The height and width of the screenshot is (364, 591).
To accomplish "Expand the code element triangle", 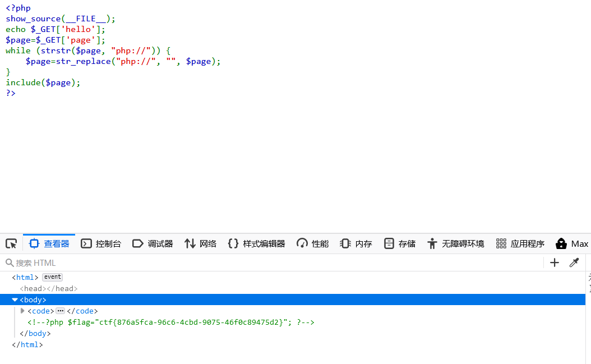I will tap(22, 311).
